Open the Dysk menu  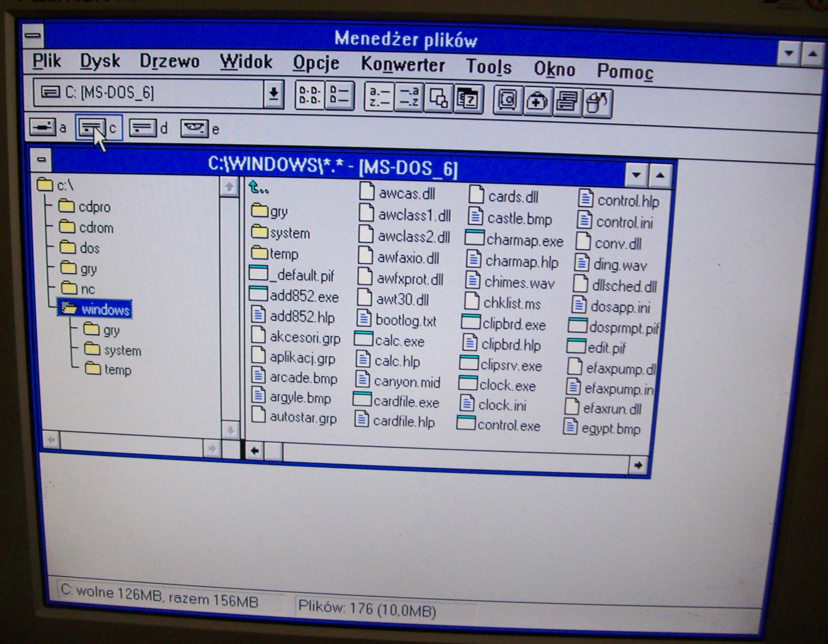(x=100, y=61)
